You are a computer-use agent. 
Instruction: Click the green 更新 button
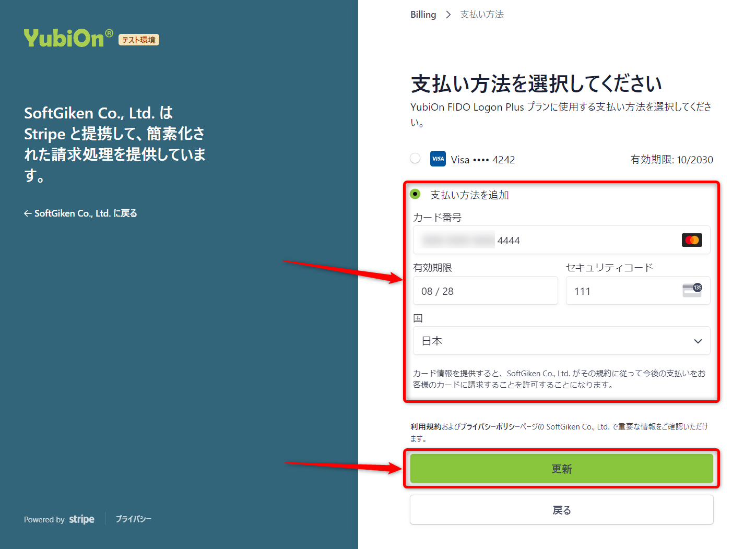(x=561, y=469)
